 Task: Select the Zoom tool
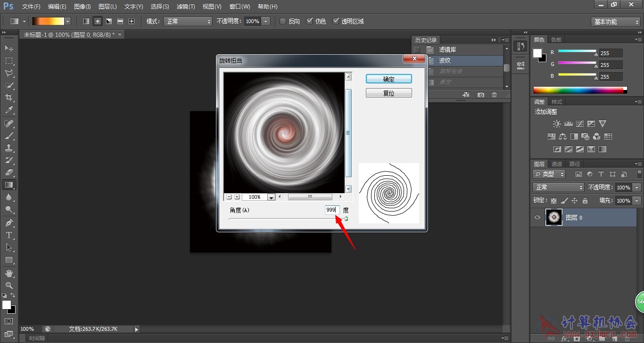coord(9,285)
